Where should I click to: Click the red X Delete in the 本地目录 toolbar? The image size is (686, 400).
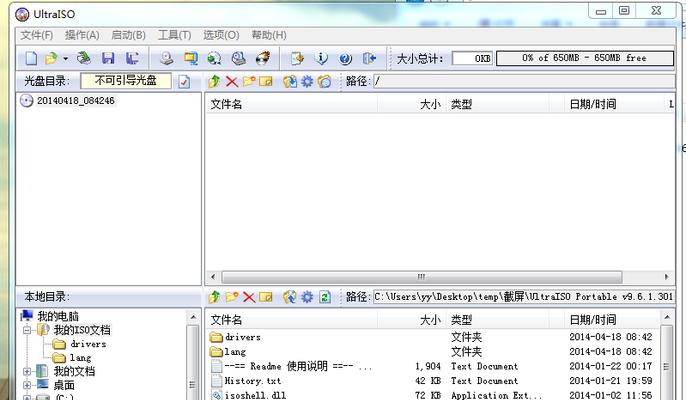249,298
